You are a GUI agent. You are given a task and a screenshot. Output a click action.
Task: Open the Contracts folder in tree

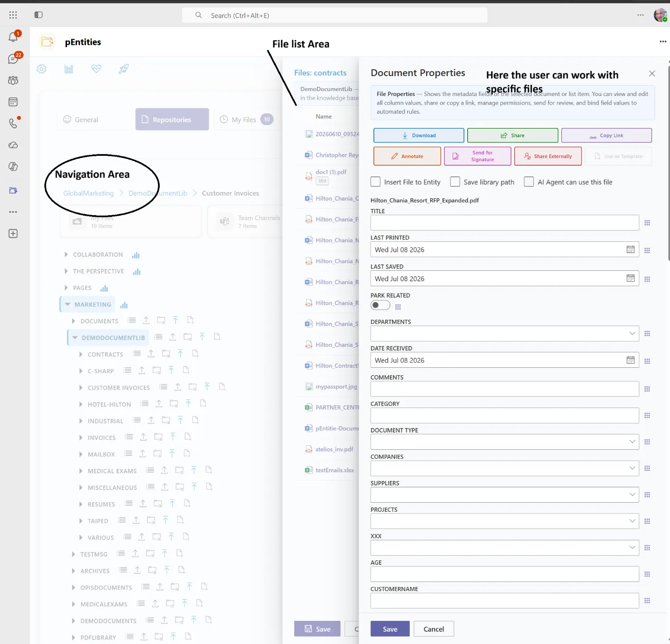tap(105, 355)
